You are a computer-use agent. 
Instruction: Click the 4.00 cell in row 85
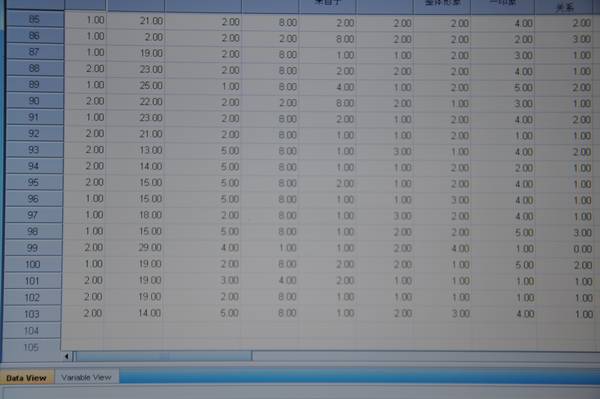click(x=502, y=23)
